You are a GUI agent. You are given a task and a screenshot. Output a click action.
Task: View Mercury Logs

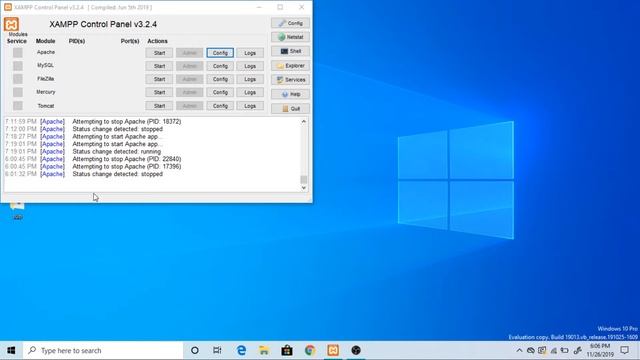(x=250, y=92)
